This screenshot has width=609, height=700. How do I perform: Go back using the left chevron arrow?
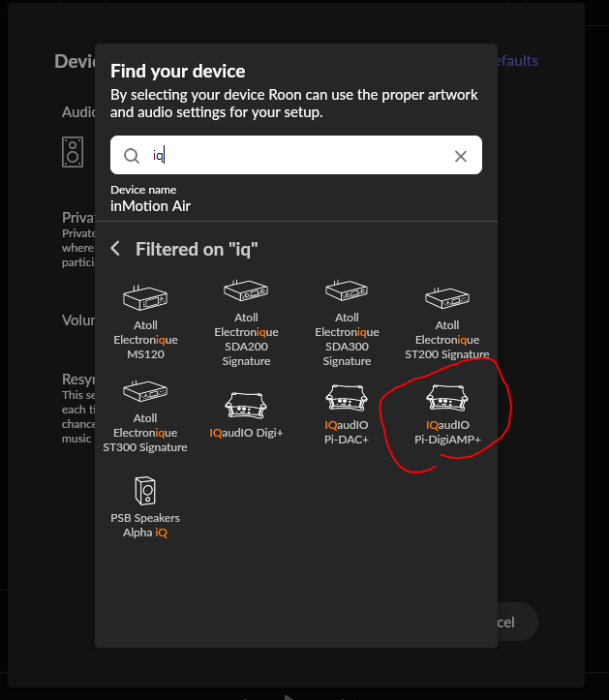pyautogui.click(x=115, y=249)
